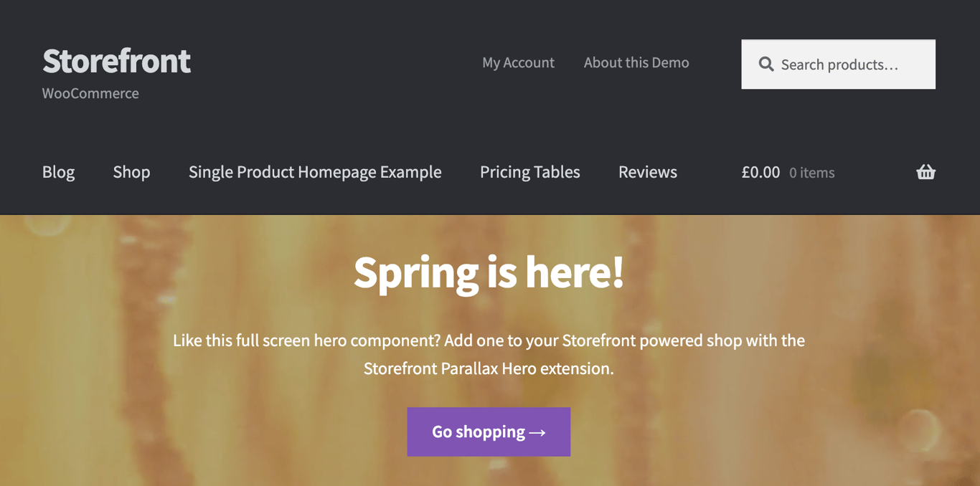Select the Go shopping button
980x486 pixels.
(489, 432)
